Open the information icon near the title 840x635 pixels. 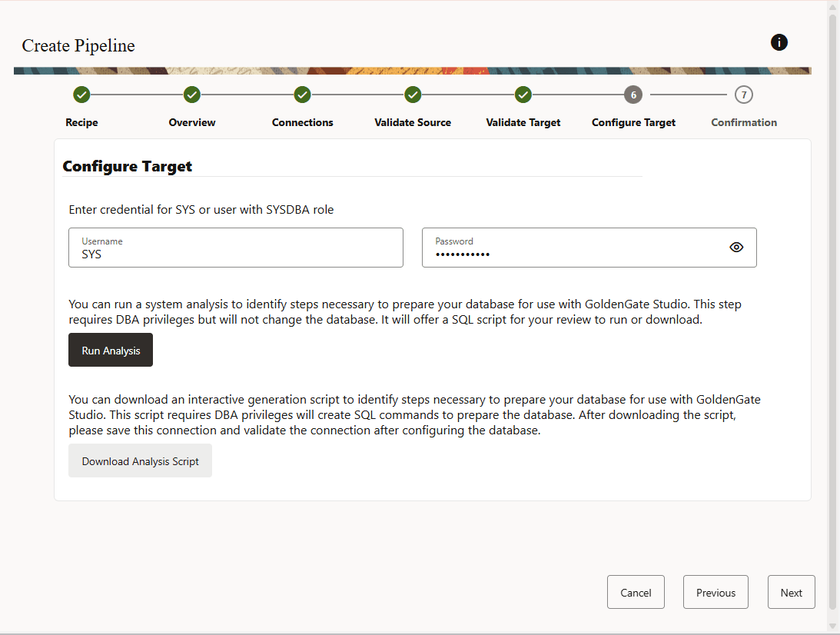(779, 42)
